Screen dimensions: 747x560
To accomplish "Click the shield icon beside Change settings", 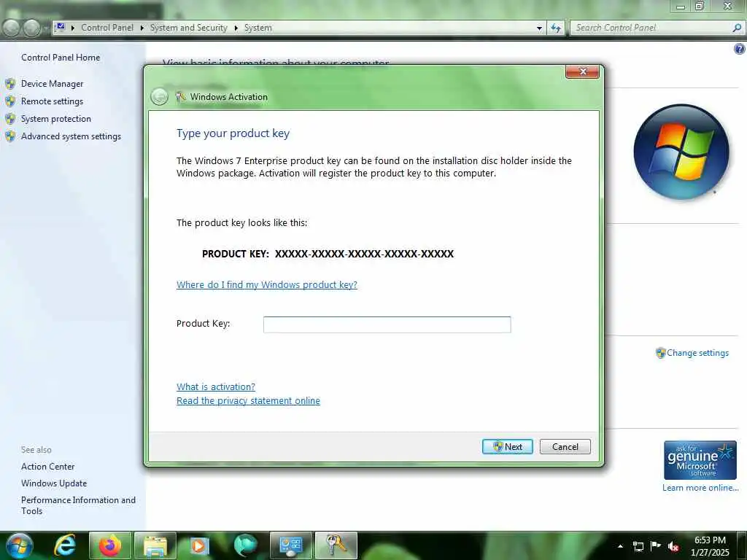I will [660, 353].
